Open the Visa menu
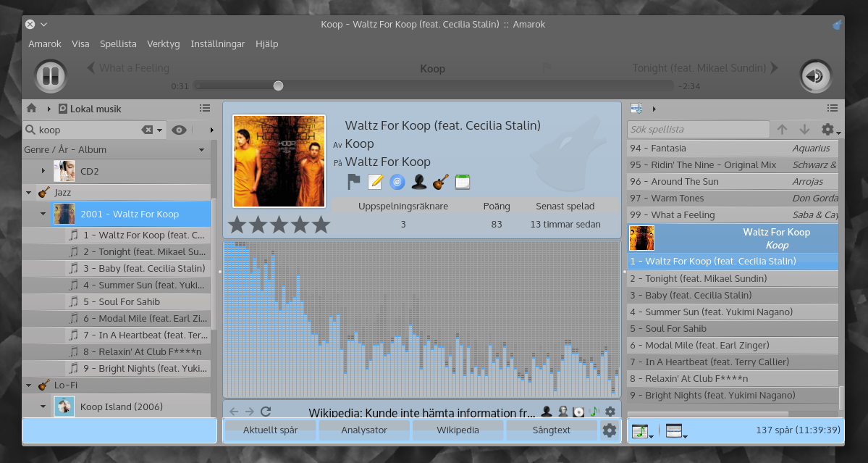868x463 pixels. click(x=80, y=43)
